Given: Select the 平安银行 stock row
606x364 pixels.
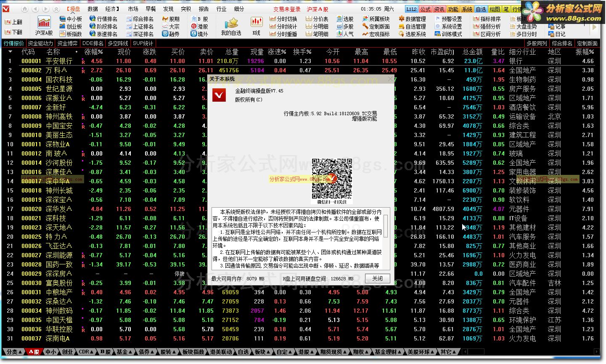Looking at the screenshot, I should pos(301,61).
